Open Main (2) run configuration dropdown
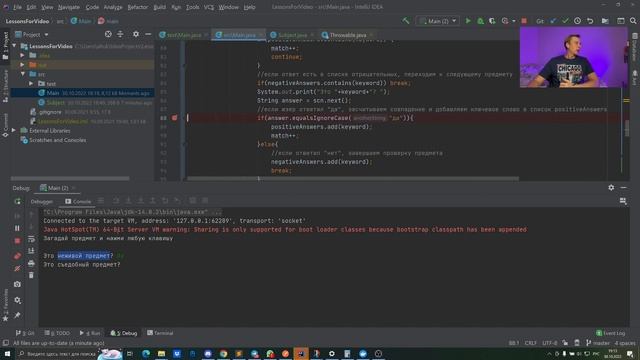 click(438, 21)
